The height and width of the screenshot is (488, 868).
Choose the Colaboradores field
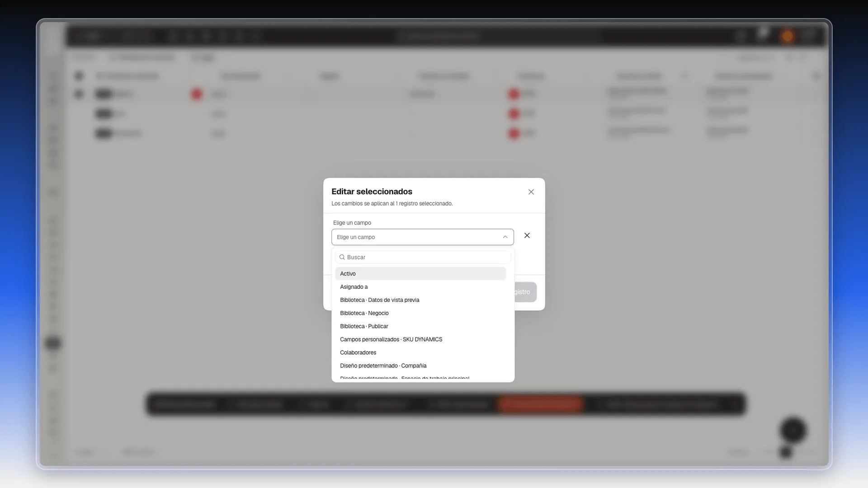[420, 352]
